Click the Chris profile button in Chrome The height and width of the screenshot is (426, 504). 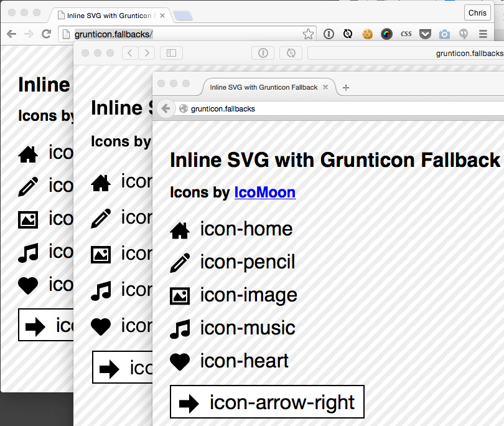[x=477, y=13]
